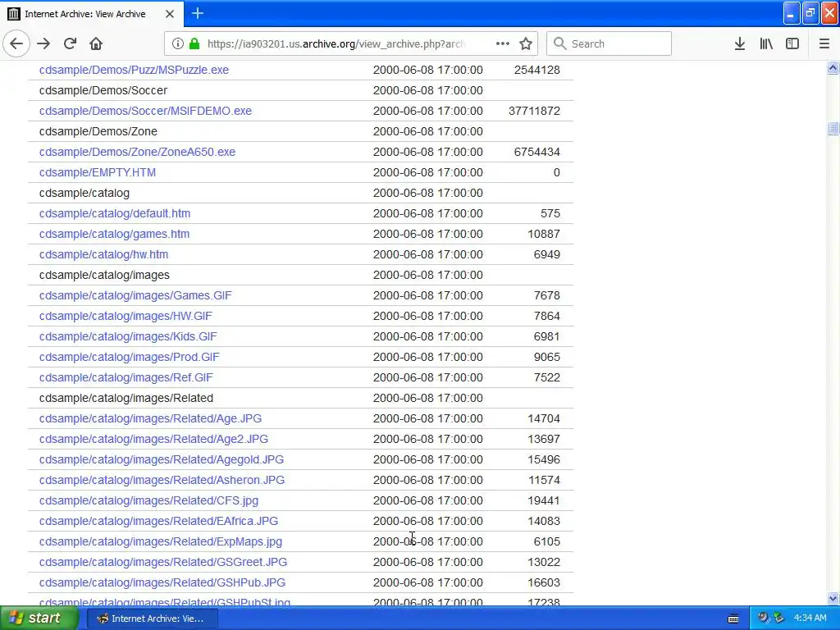
Task: Open images/Related/Asheron.JPG link
Action: [x=162, y=480]
